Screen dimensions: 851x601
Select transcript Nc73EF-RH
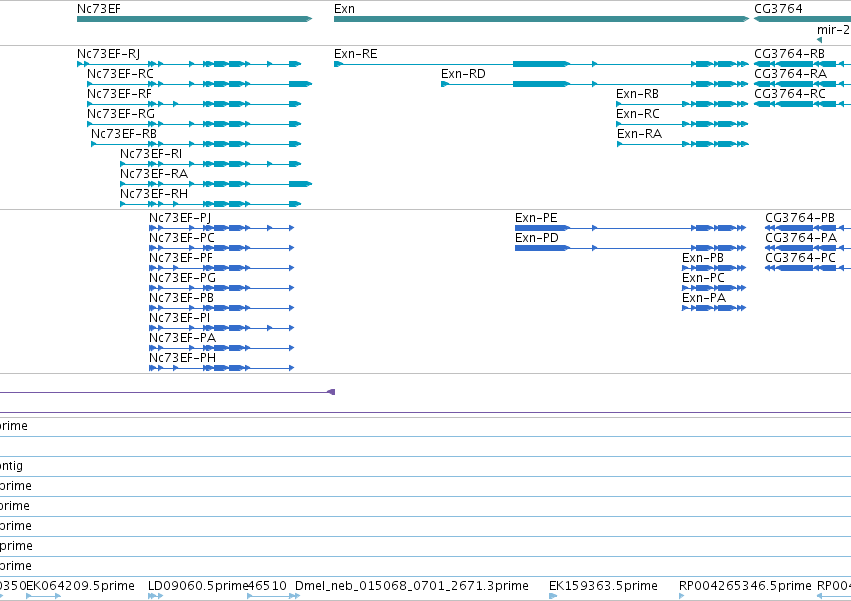pyautogui.click(x=211, y=204)
